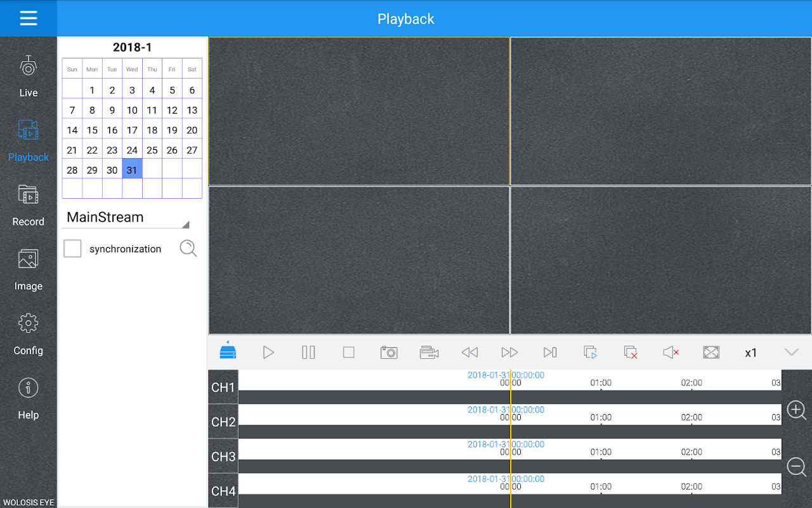Open the Config settings

pyautogui.click(x=29, y=334)
